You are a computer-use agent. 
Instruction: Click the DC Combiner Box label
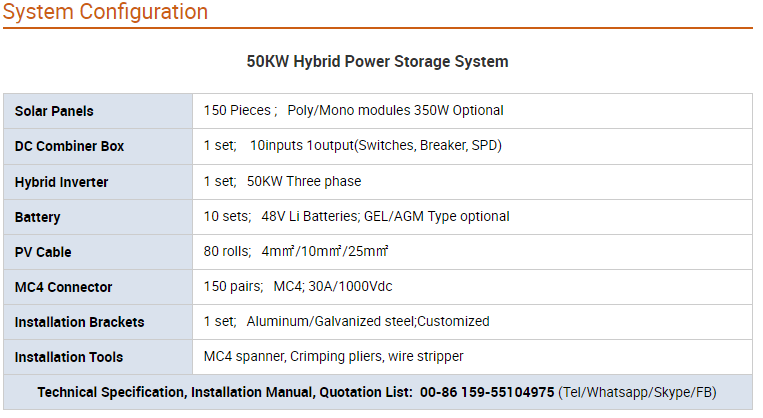(69, 146)
